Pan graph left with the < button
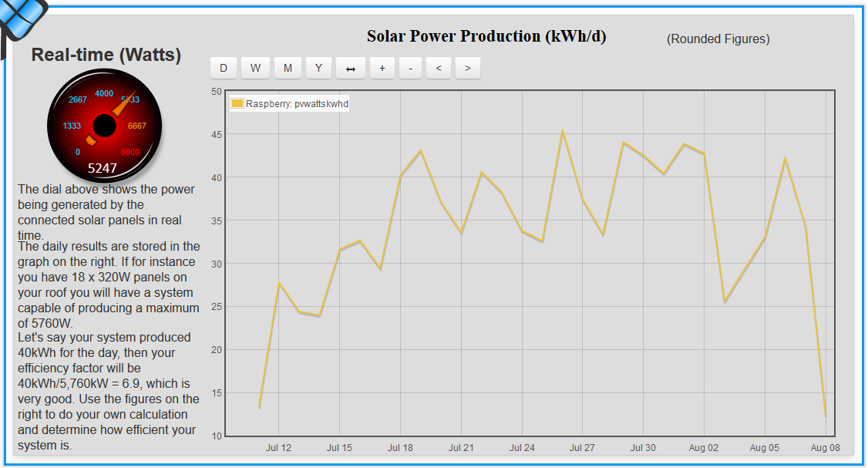868x468 pixels. tap(439, 68)
